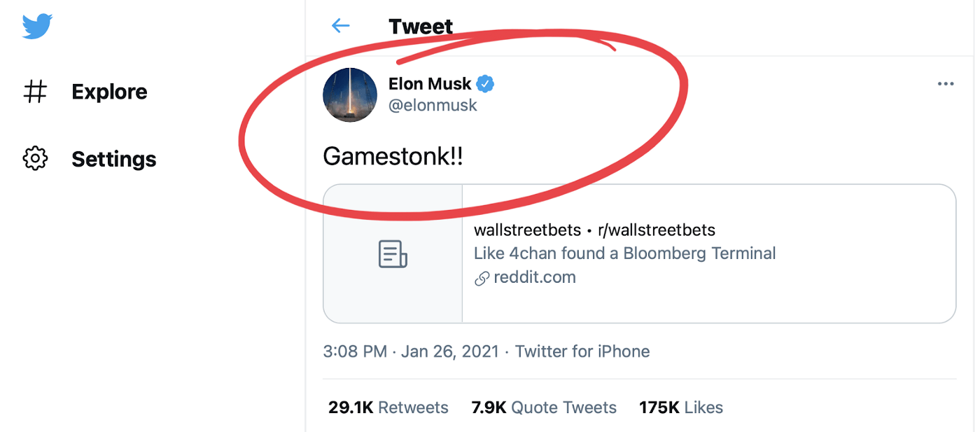
Task: Open the tweet's three-dot more menu
Action: click(x=945, y=84)
